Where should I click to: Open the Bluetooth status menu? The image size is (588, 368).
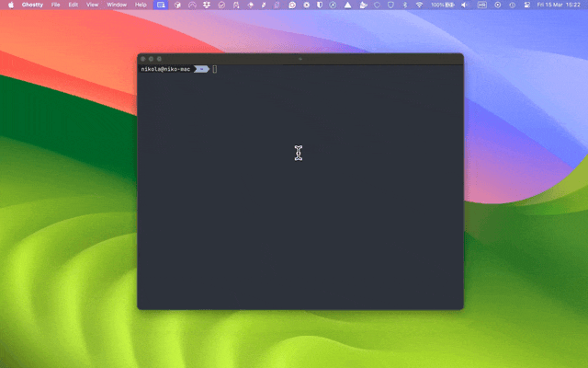[405, 5]
